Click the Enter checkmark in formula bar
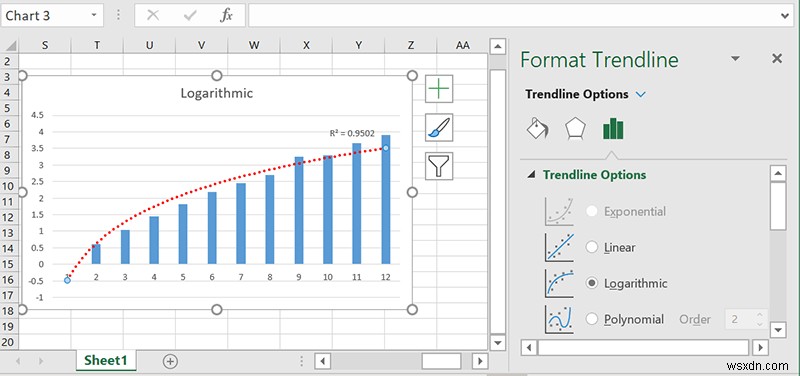 pos(190,15)
